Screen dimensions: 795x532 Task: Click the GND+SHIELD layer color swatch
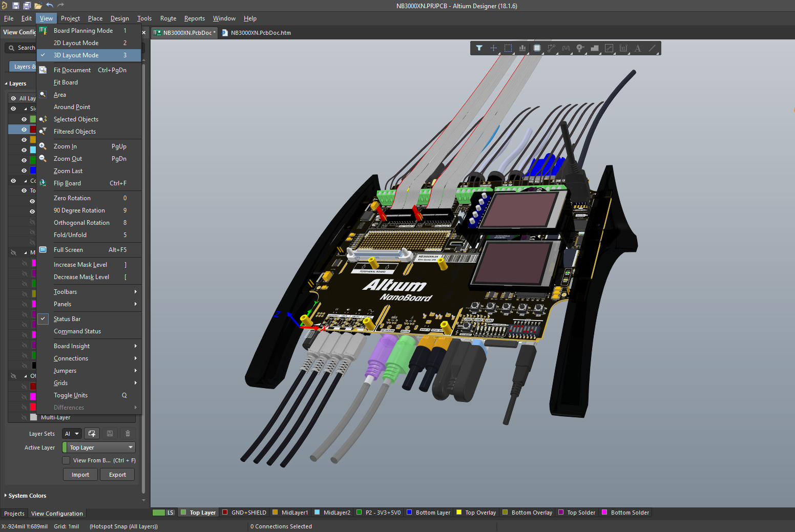(x=225, y=512)
